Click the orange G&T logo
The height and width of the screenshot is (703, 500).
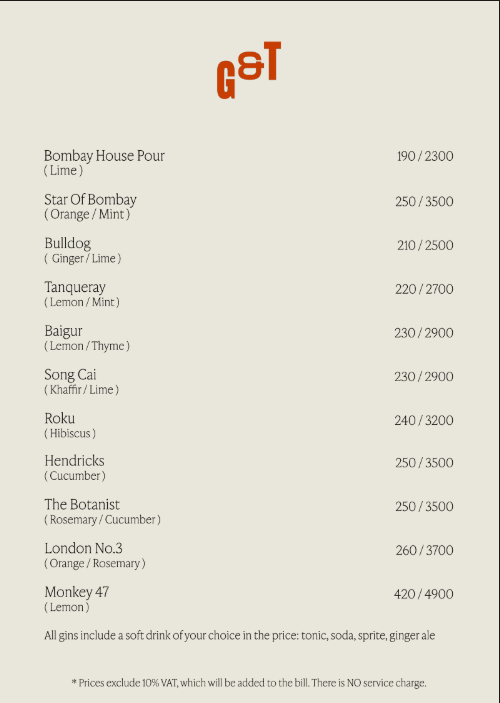pos(249,70)
